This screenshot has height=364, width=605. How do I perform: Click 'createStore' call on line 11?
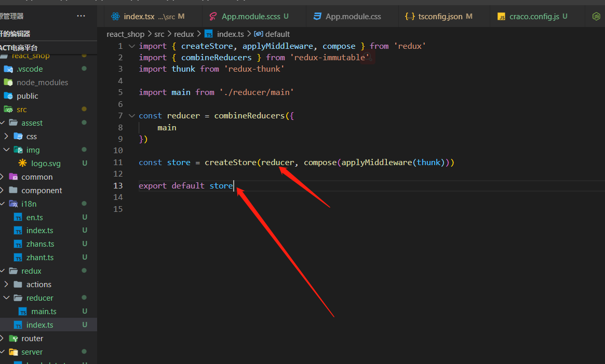231,163
